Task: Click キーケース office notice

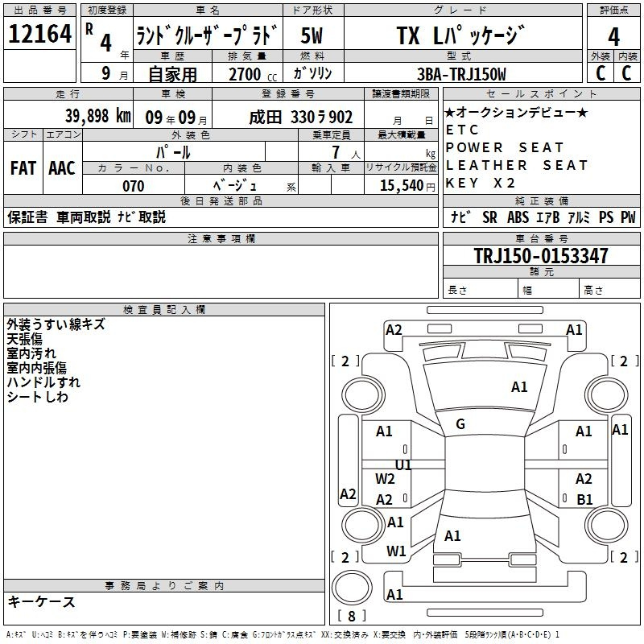Action: click(41, 601)
